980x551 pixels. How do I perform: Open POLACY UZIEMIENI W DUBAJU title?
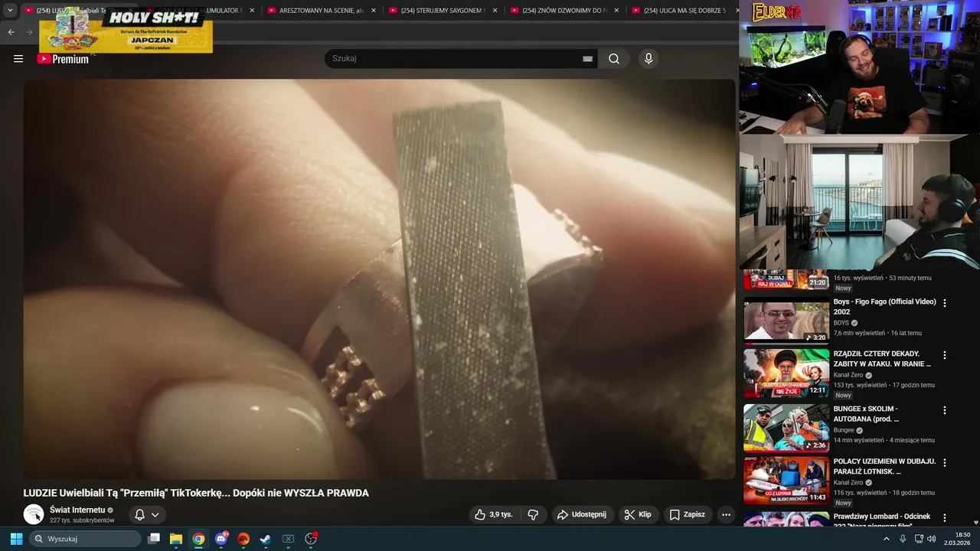tap(884, 467)
